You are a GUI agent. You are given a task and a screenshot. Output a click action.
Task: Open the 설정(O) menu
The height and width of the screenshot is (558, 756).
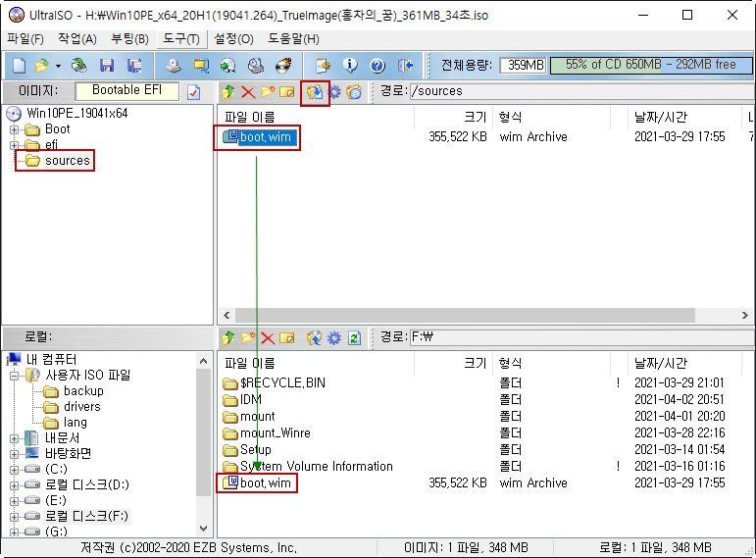coord(233,39)
